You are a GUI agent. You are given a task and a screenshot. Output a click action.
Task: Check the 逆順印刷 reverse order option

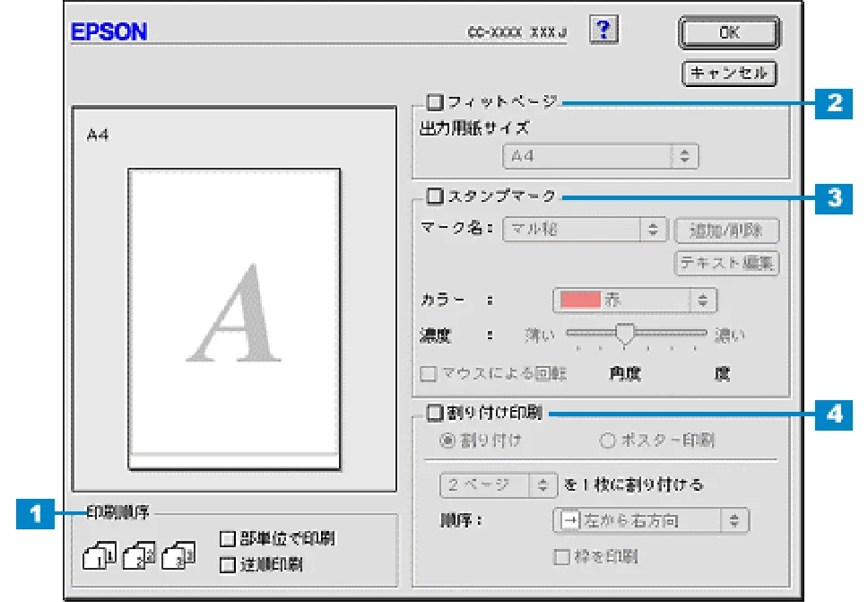click(228, 565)
